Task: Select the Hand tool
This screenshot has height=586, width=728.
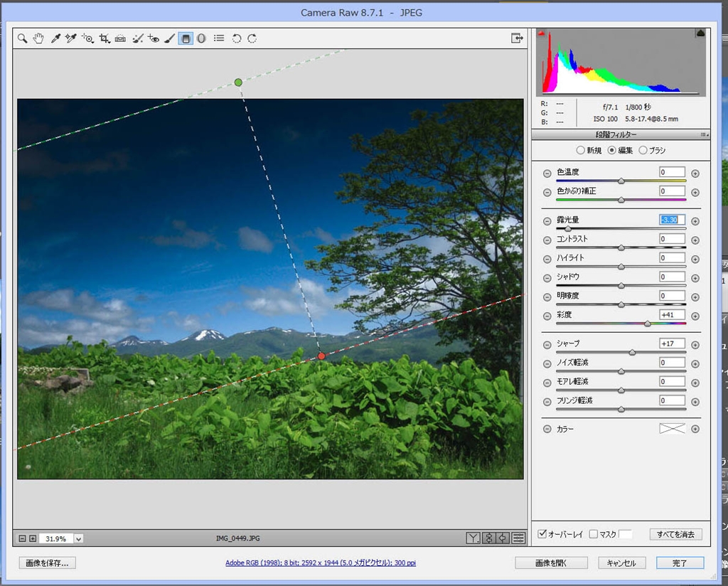Action: pos(38,38)
